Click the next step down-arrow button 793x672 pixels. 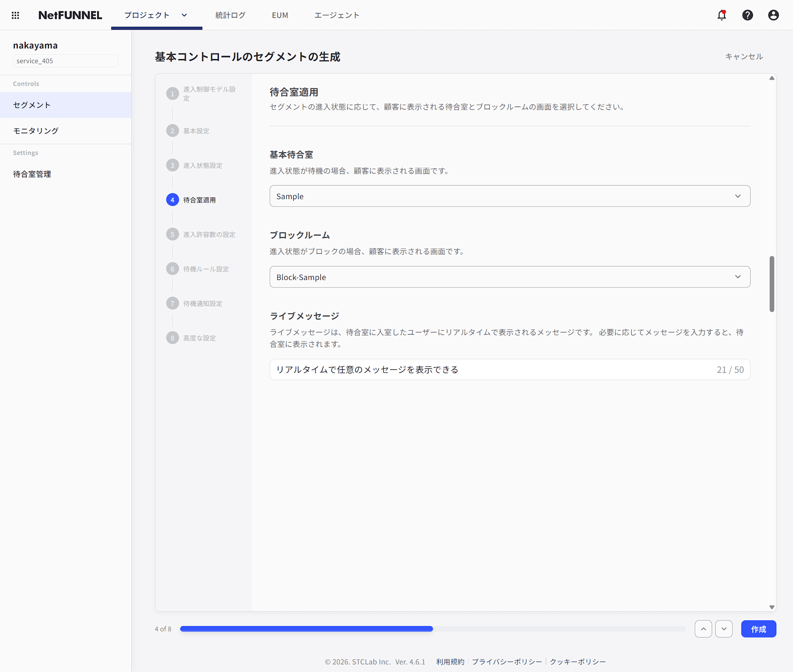point(724,629)
